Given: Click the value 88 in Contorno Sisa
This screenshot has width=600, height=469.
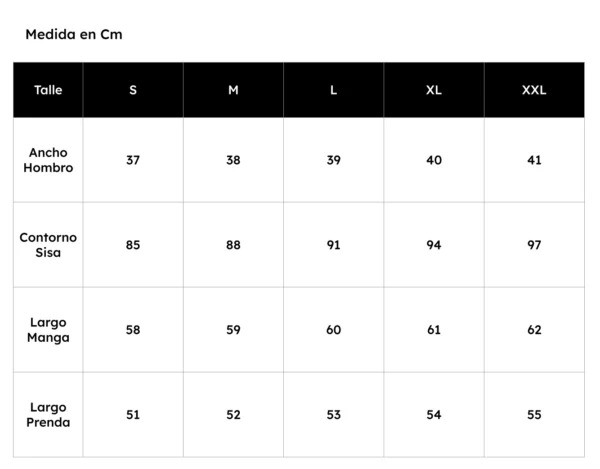Looking at the screenshot, I should pyautogui.click(x=233, y=245).
